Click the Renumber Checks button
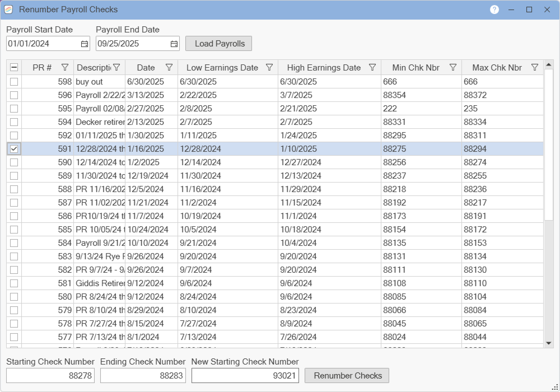Image resolution: width=560 pixels, height=392 pixels. (347, 375)
